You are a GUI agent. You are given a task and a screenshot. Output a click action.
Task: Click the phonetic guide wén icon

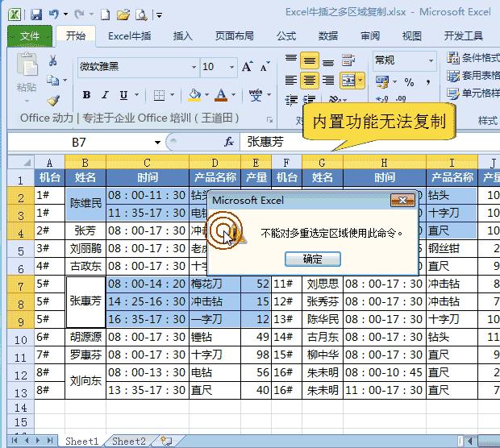coord(256,94)
